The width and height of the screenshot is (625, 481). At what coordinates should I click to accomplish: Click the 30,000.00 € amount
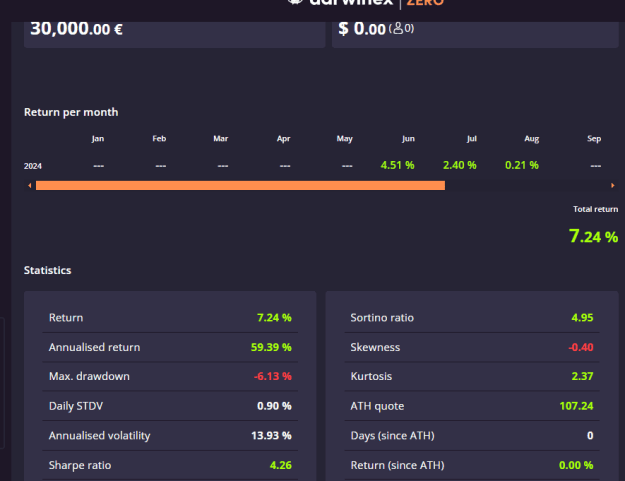coord(77,29)
